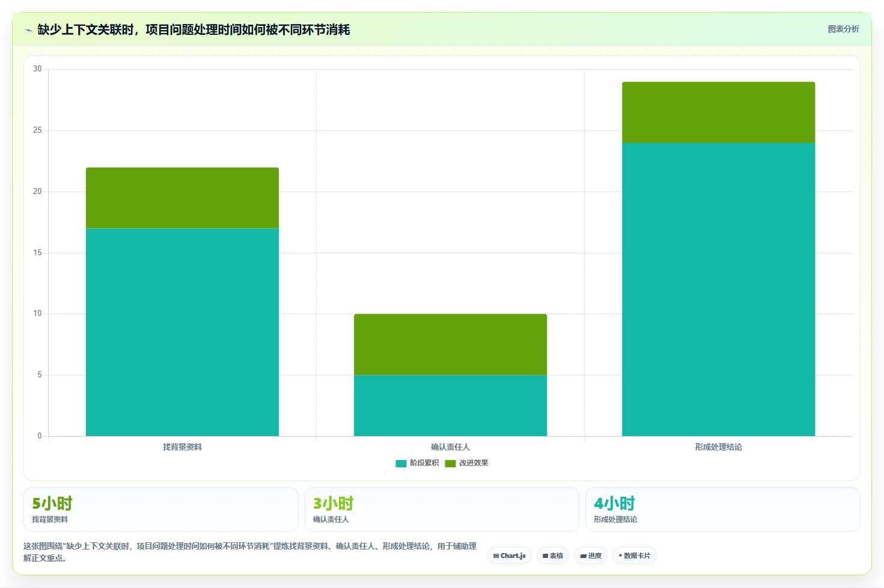Click the y-axis tick label 20
The width and height of the screenshot is (884, 588).
[37, 192]
